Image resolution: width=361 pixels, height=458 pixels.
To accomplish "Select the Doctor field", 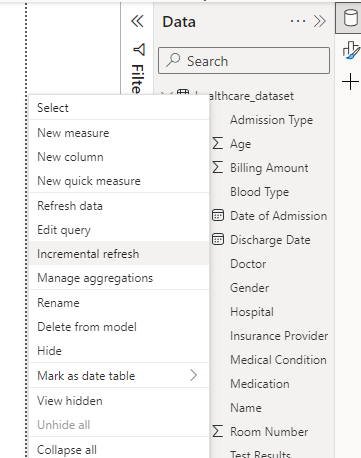I will pyautogui.click(x=248, y=264).
